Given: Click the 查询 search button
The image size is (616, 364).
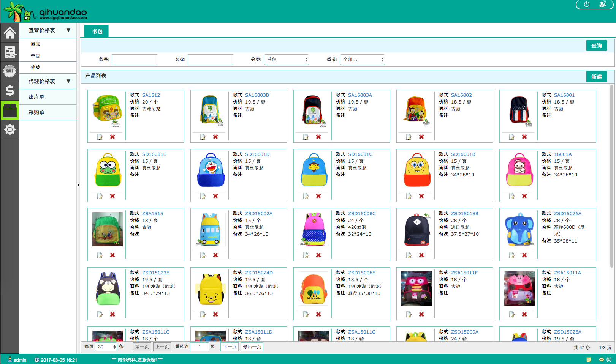Looking at the screenshot, I should point(596,46).
